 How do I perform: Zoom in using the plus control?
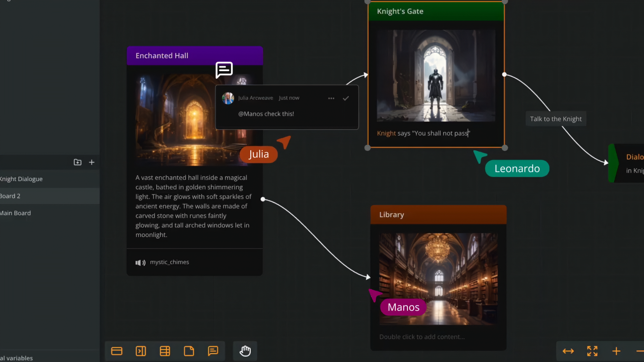616,351
